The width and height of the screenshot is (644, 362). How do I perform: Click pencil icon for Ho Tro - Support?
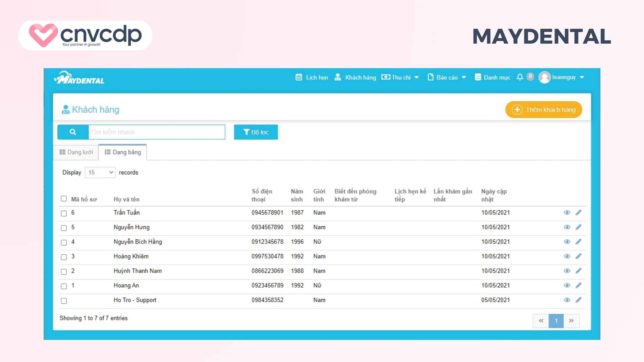click(x=578, y=300)
